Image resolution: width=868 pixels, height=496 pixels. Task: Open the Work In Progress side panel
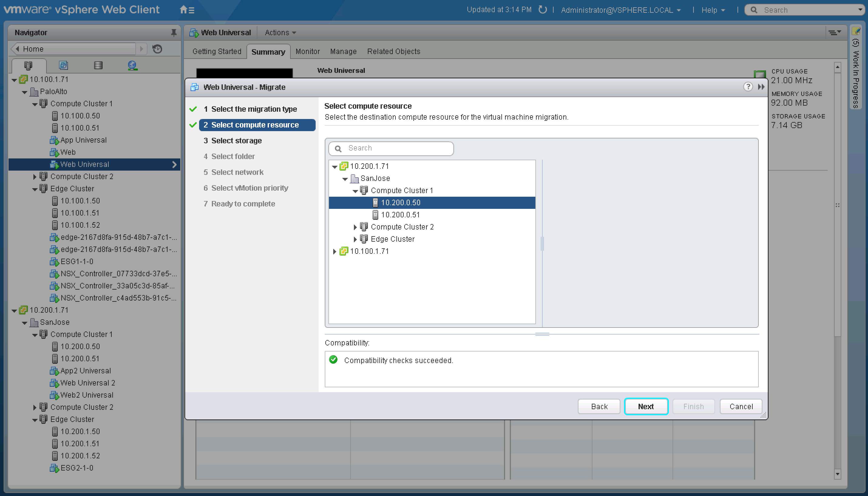pyautogui.click(x=856, y=78)
